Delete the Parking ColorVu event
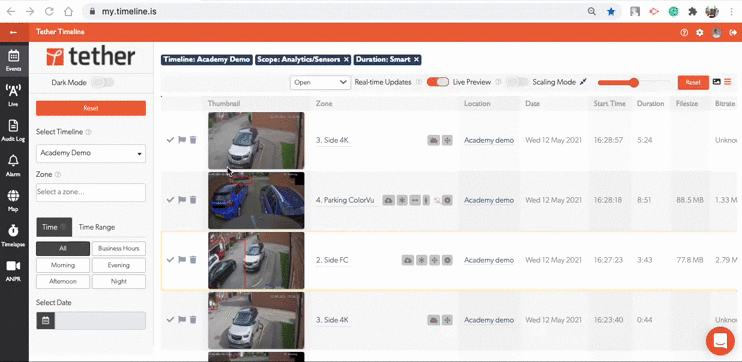The height and width of the screenshot is (362, 742). point(193,200)
